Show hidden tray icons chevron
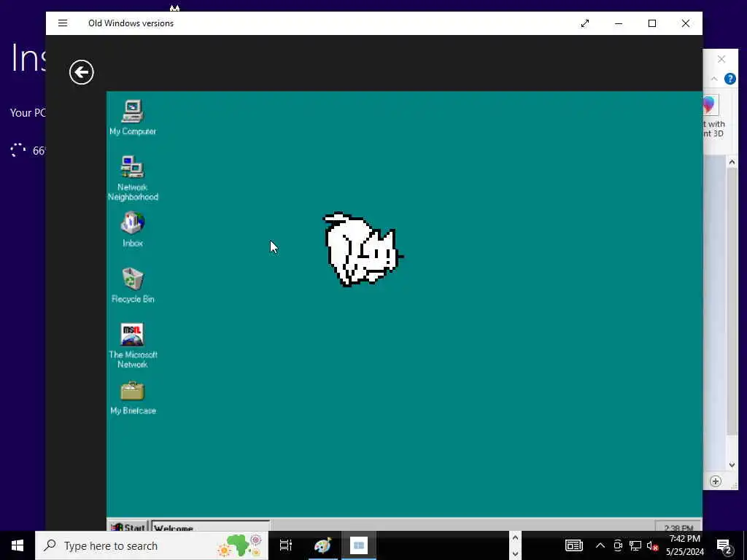Image resolution: width=747 pixels, height=560 pixels. point(600,545)
